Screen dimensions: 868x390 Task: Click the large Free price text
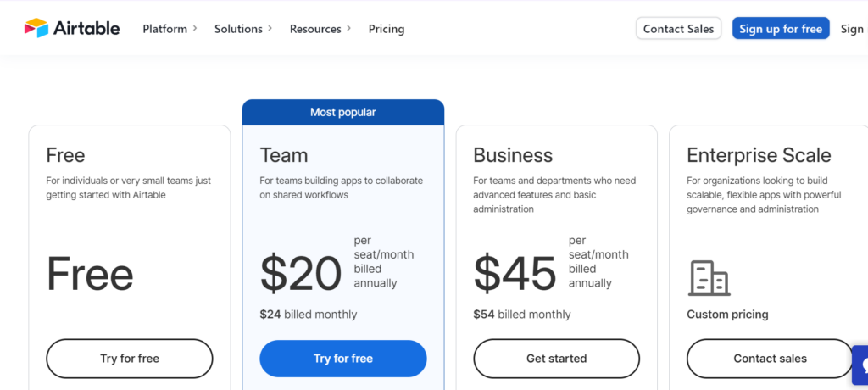tap(90, 274)
